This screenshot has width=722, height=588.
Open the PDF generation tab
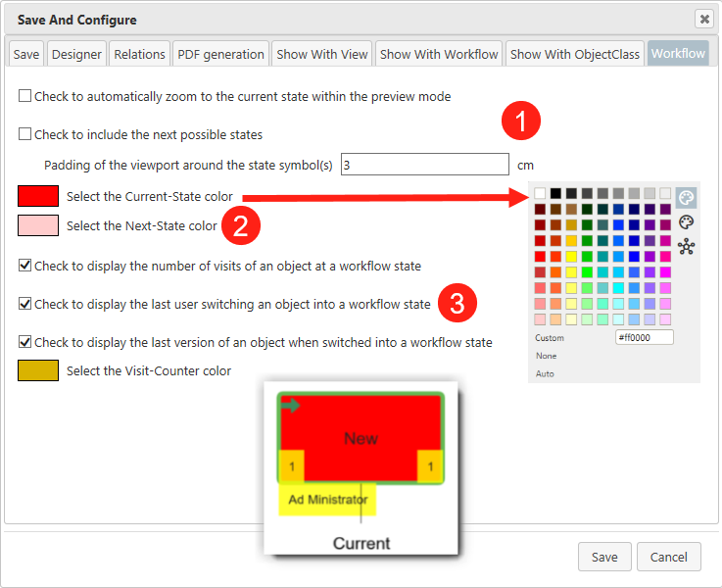tap(221, 54)
